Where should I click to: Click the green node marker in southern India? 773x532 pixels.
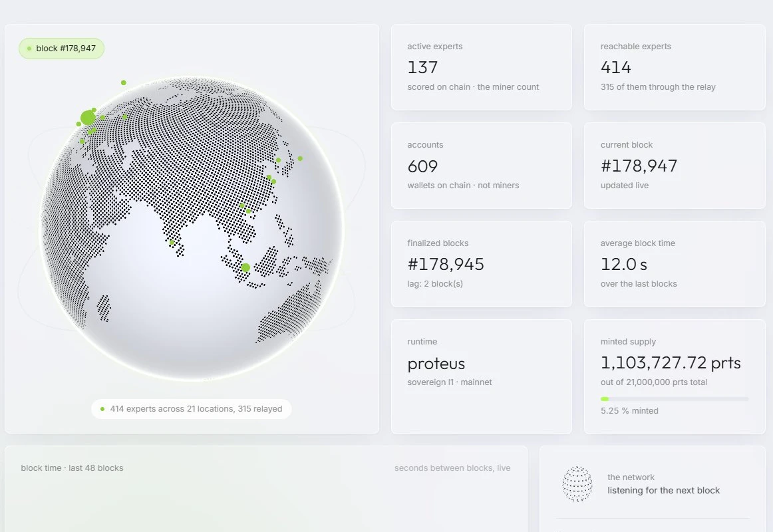pyautogui.click(x=172, y=242)
